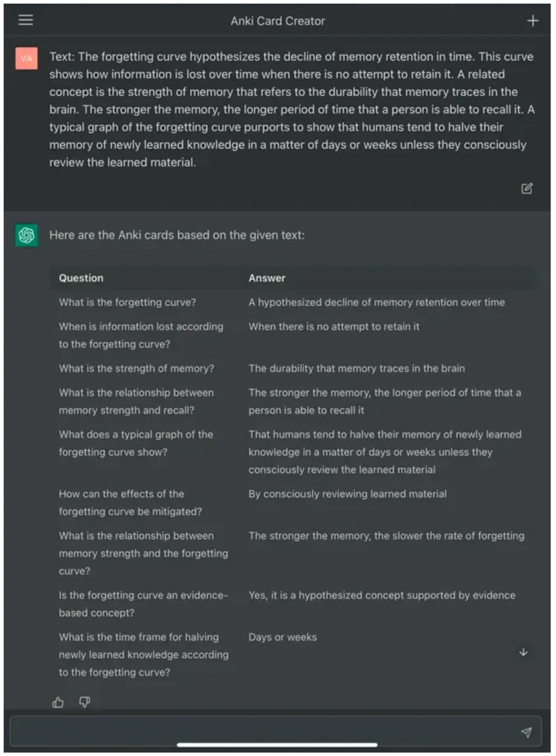Click the 'By consciously reviewing learned material' answer
Screen dimensions: 556x756
tap(347, 493)
